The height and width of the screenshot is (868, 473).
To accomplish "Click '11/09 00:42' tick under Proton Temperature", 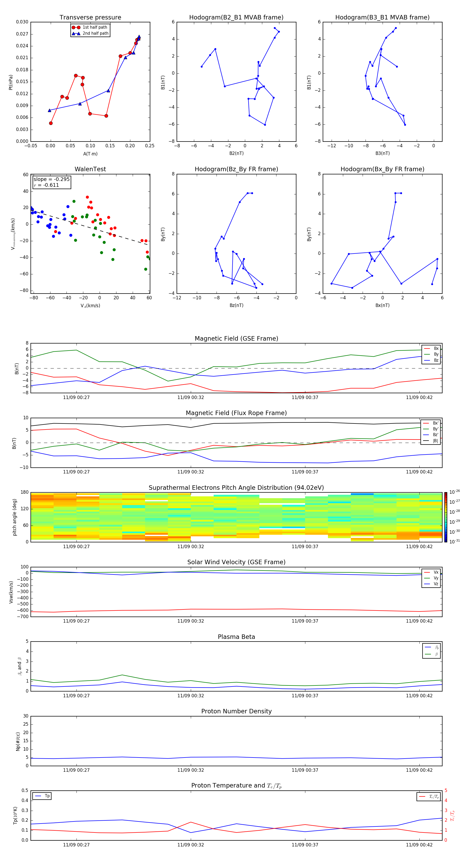I will pos(419,845).
